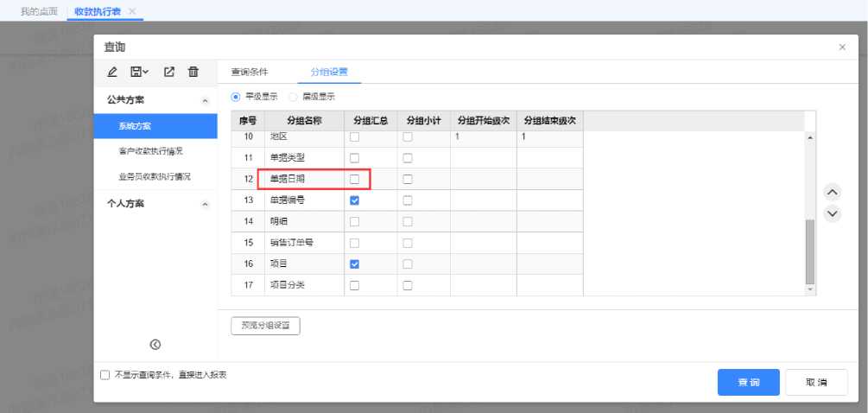Click the trash delete icon
The height and width of the screenshot is (413, 868).
click(x=193, y=72)
